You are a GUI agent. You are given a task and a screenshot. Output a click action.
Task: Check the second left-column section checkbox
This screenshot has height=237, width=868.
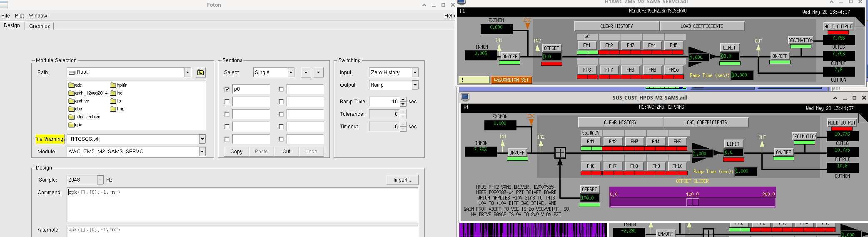[227, 102]
